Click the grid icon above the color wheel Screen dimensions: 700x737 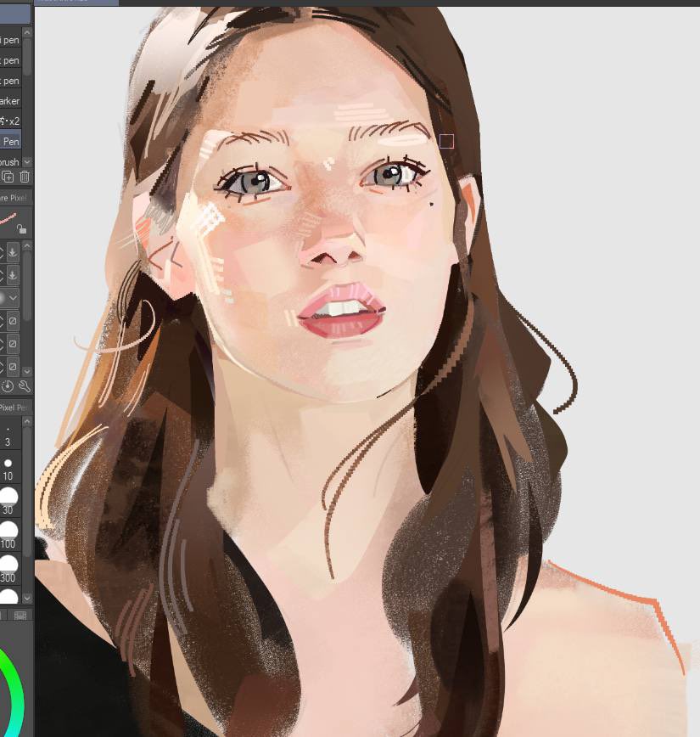point(20,615)
